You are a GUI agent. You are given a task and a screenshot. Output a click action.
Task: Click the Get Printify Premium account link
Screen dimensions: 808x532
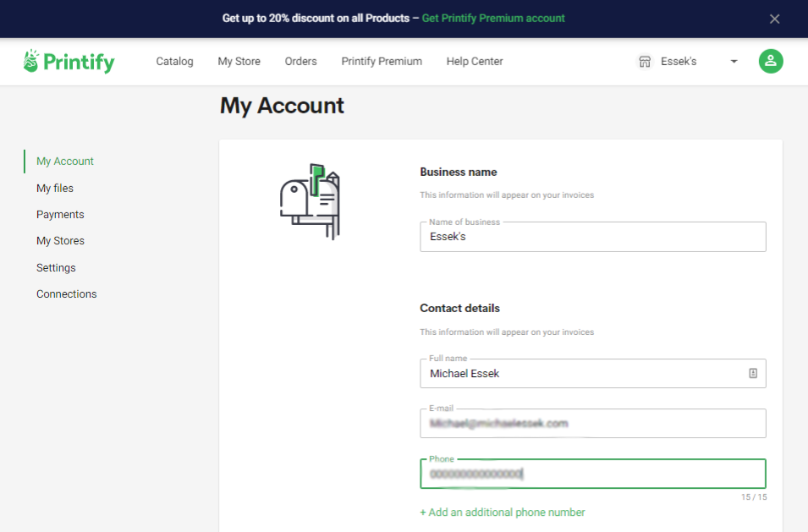[493, 19]
